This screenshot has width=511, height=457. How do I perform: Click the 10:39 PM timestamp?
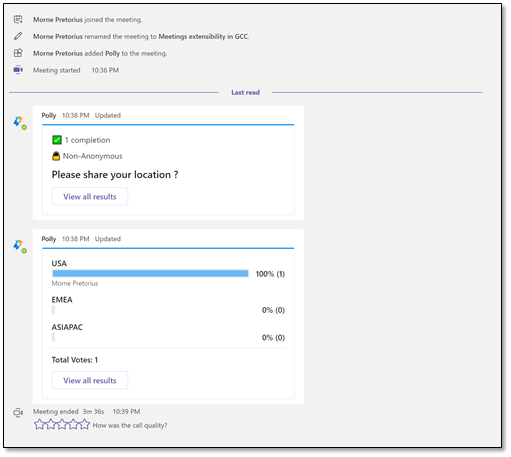126,412
